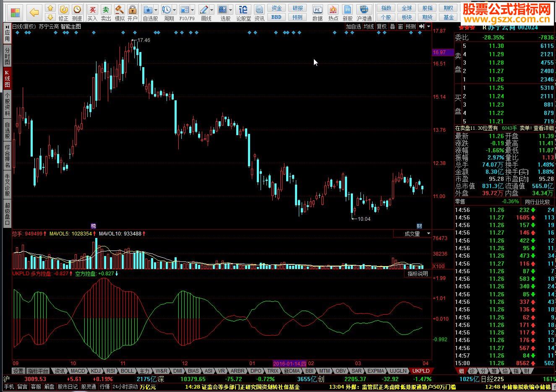Click the 卖出 sell icon

[x=106, y=13]
